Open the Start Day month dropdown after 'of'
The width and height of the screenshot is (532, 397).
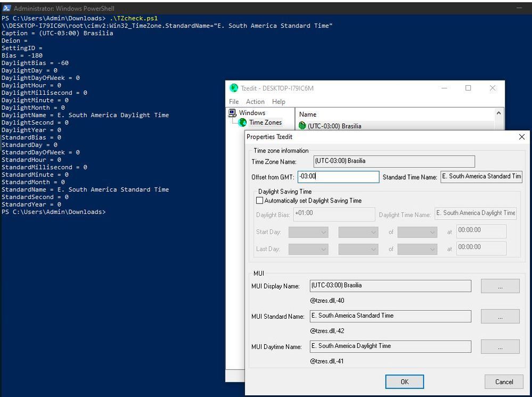(417, 232)
